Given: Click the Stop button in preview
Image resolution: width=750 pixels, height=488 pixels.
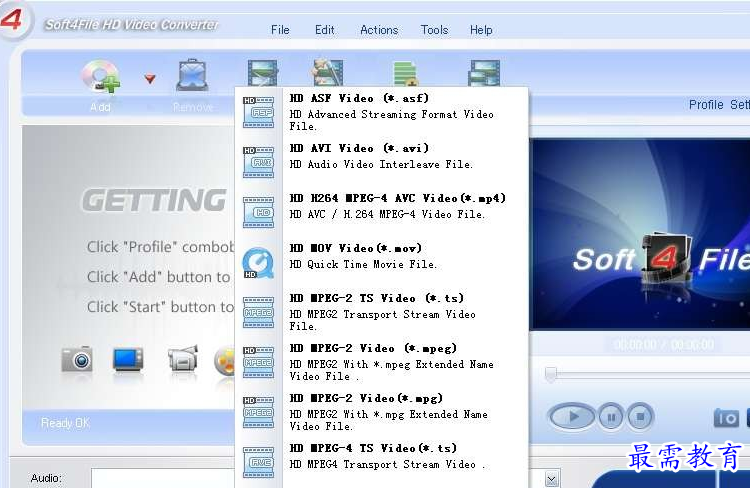Looking at the screenshot, I should [x=640, y=417].
